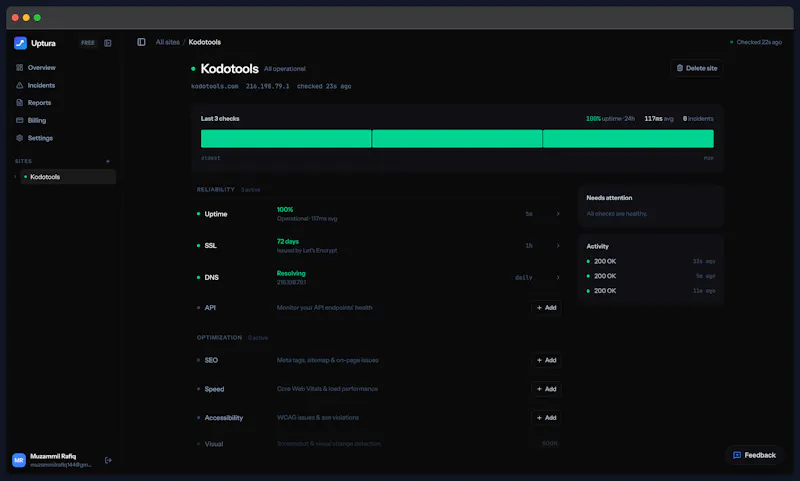Click the FREE plan badge
The image size is (800, 481).
[x=88, y=43]
